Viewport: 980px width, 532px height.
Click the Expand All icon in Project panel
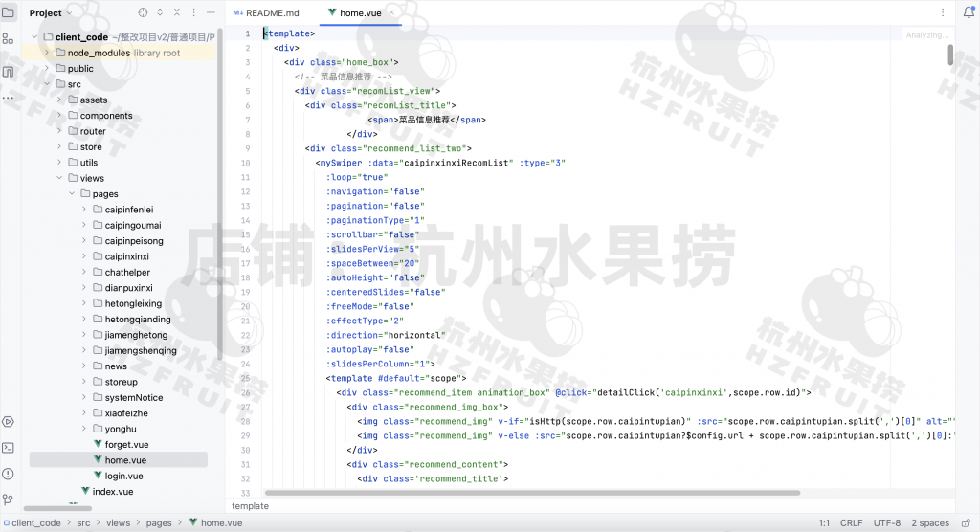pos(160,12)
